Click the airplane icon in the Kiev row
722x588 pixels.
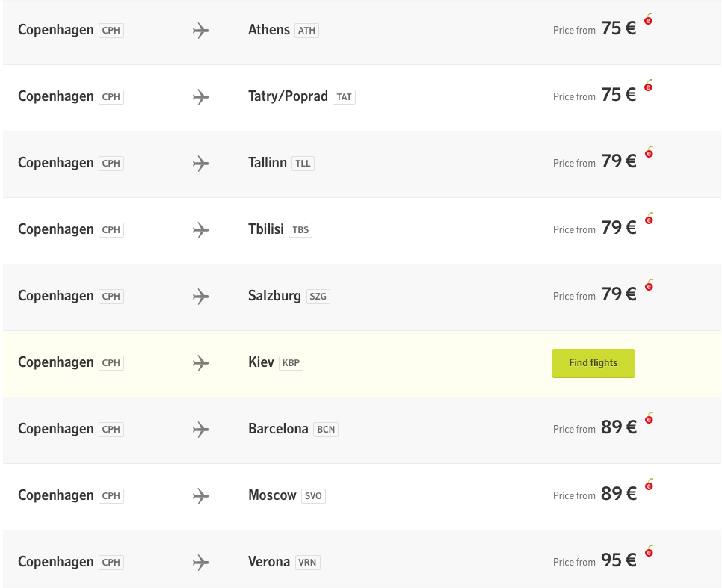[200, 363]
